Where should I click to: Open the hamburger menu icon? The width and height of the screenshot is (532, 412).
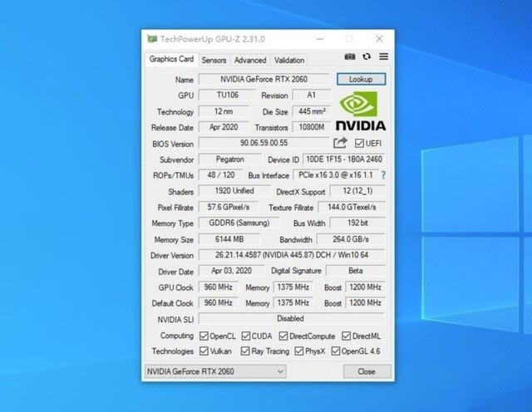click(384, 56)
